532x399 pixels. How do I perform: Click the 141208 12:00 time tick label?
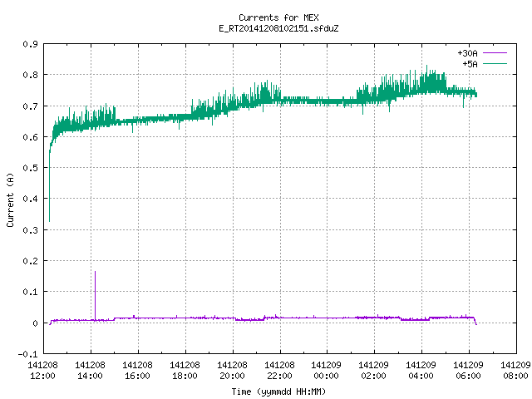tap(42, 370)
